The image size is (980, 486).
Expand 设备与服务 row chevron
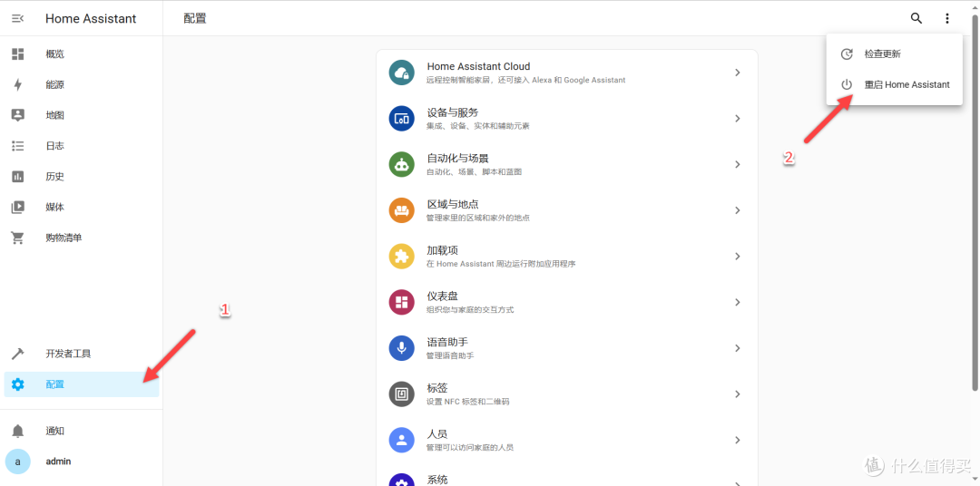(x=738, y=119)
